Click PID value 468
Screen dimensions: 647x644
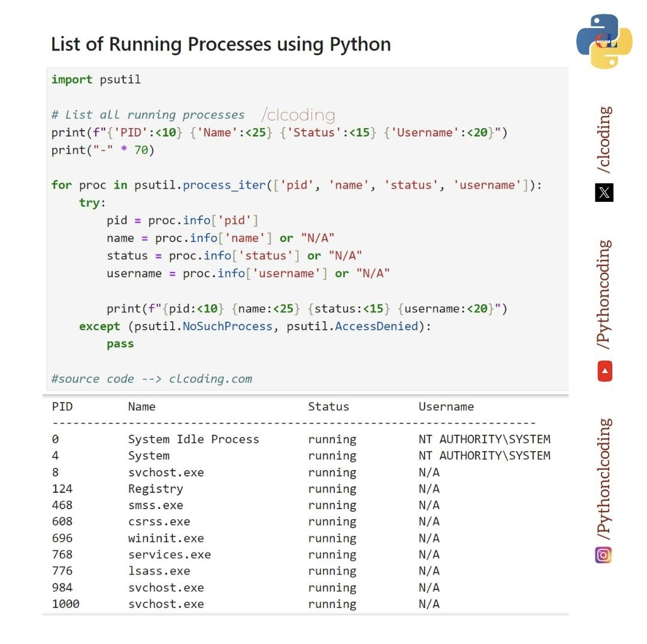[62, 506]
